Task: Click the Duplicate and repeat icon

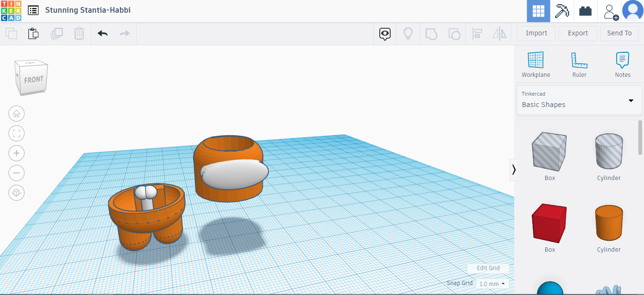Action: 57,33
